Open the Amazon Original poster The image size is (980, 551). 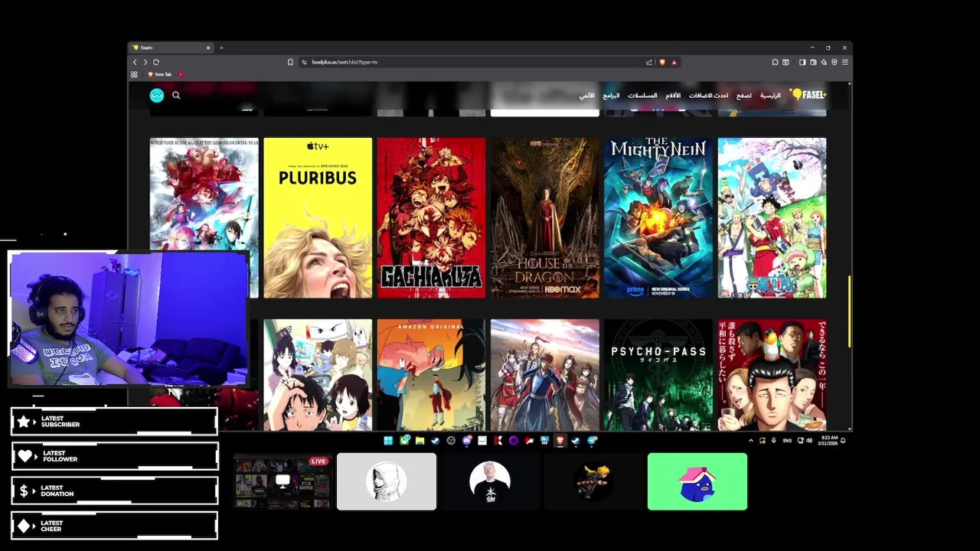[x=431, y=375]
